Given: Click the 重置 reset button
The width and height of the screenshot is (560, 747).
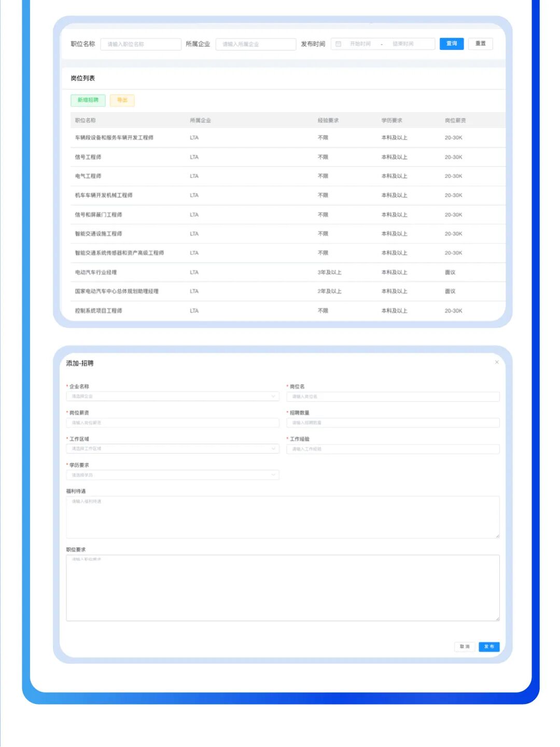Looking at the screenshot, I should pos(481,44).
